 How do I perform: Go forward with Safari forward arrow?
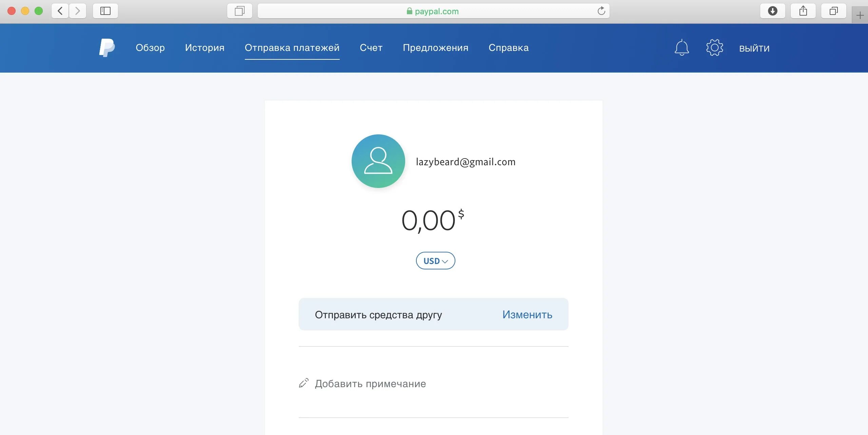78,11
